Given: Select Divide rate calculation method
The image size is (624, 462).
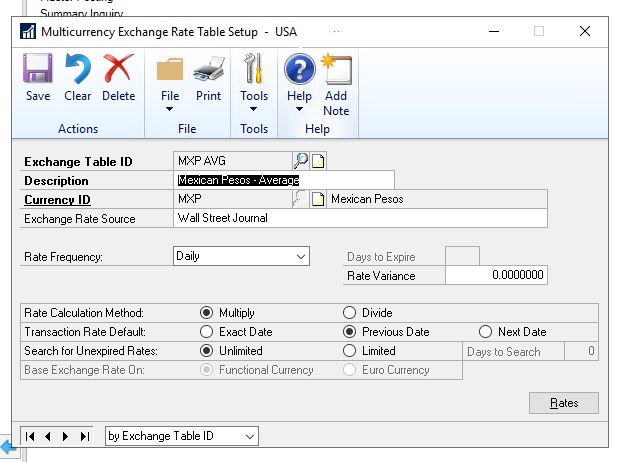Looking at the screenshot, I should pos(350,313).
